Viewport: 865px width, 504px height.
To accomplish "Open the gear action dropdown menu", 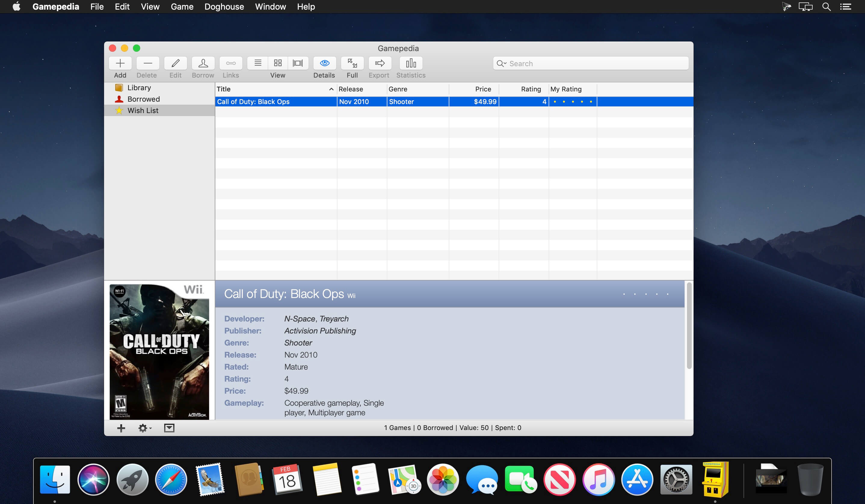I will [144, 428].
